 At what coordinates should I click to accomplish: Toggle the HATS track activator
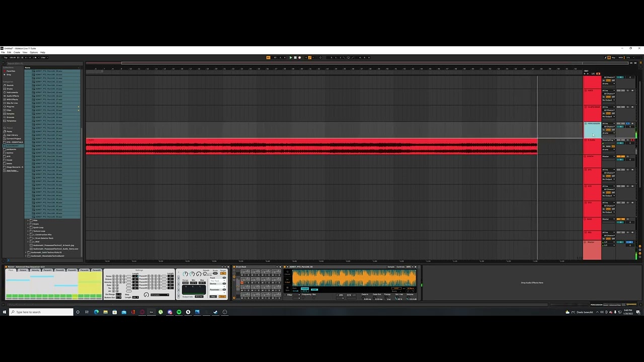coord(620,90)
